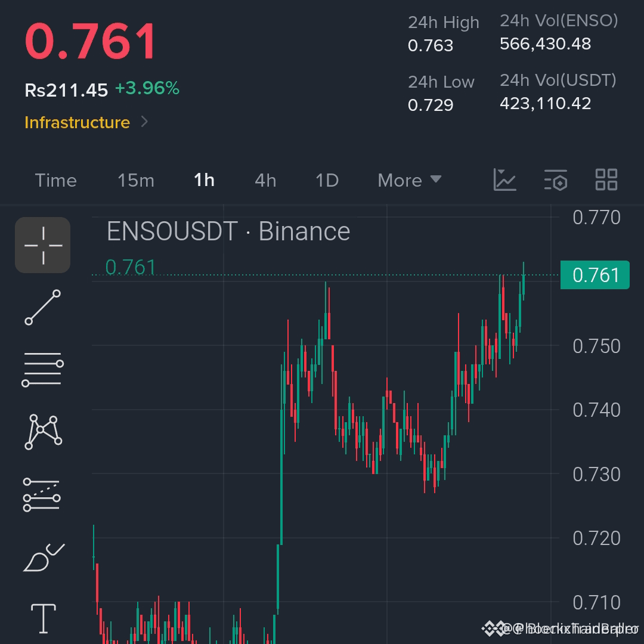Open the grid layout icon

[x=606, y=180]
